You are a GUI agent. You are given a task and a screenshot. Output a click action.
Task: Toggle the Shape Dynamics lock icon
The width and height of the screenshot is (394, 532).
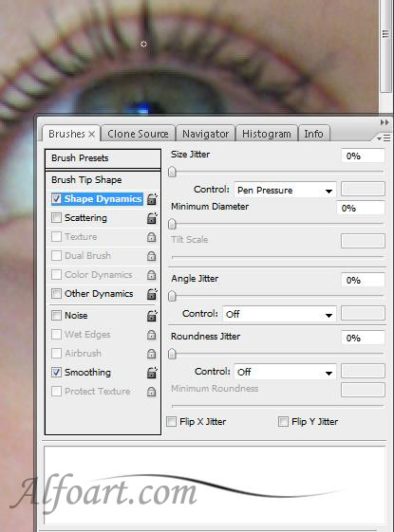click(x=152, y=199)
